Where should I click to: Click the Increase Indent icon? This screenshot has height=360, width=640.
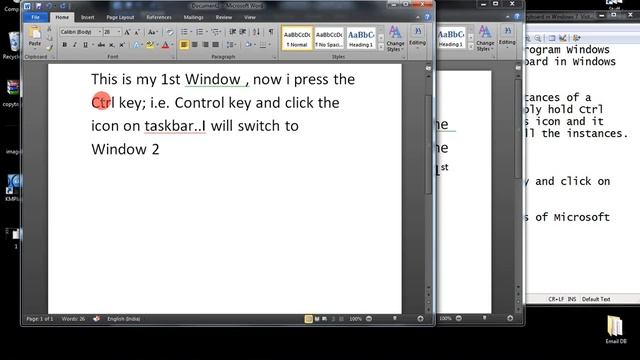coord(243,32)
